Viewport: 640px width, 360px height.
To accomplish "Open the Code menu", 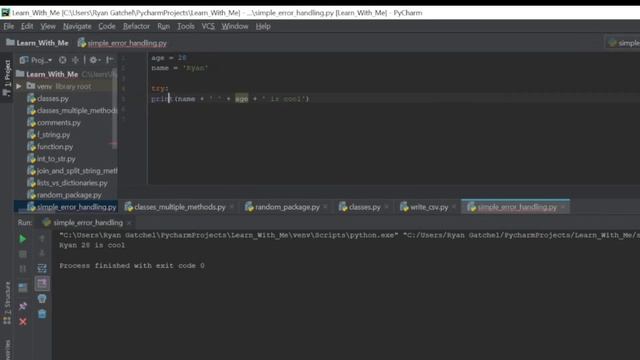I will [107, 26].
